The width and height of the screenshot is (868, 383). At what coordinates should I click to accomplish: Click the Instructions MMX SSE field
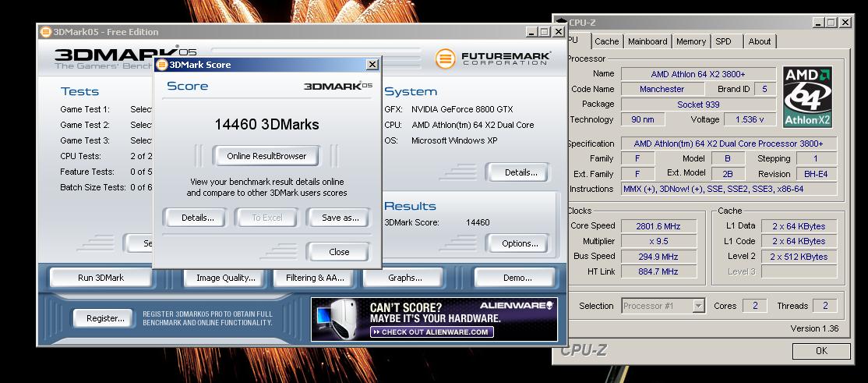[729, 189]
